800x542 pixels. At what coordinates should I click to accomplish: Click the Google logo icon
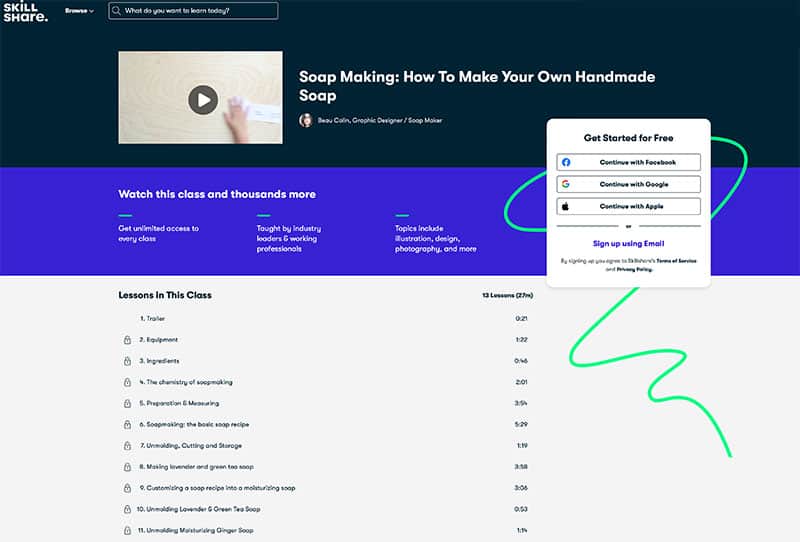[x=566, y=184]
